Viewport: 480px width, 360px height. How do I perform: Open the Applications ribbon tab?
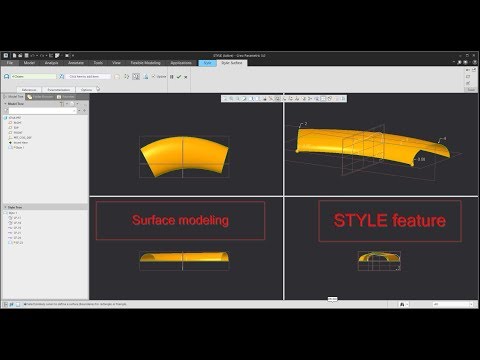(181, 63)
